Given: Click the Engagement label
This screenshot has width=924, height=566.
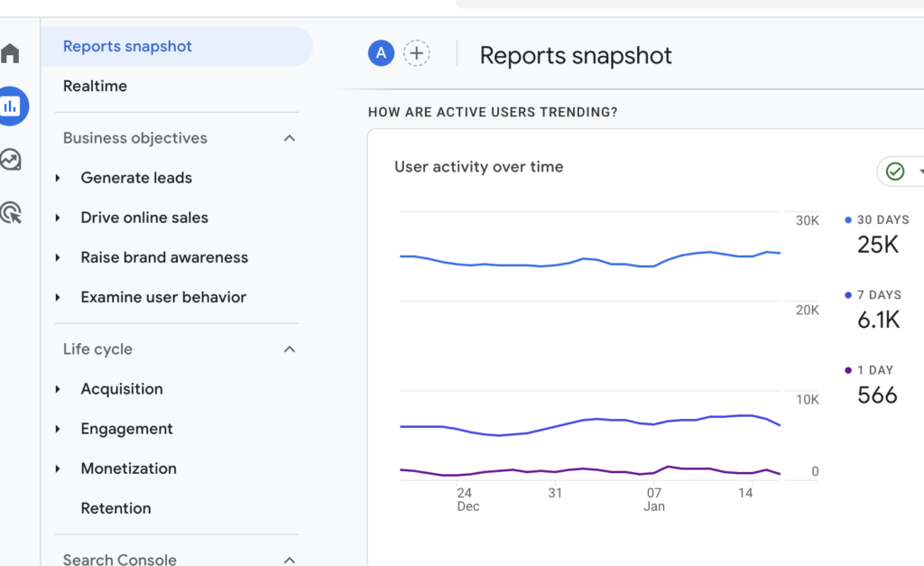Looking at the screenshot, I should [126, 429].
